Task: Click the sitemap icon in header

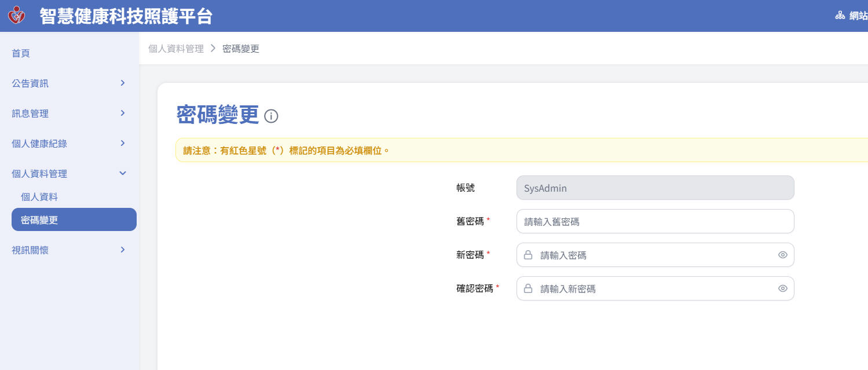Action: (840, 16)
